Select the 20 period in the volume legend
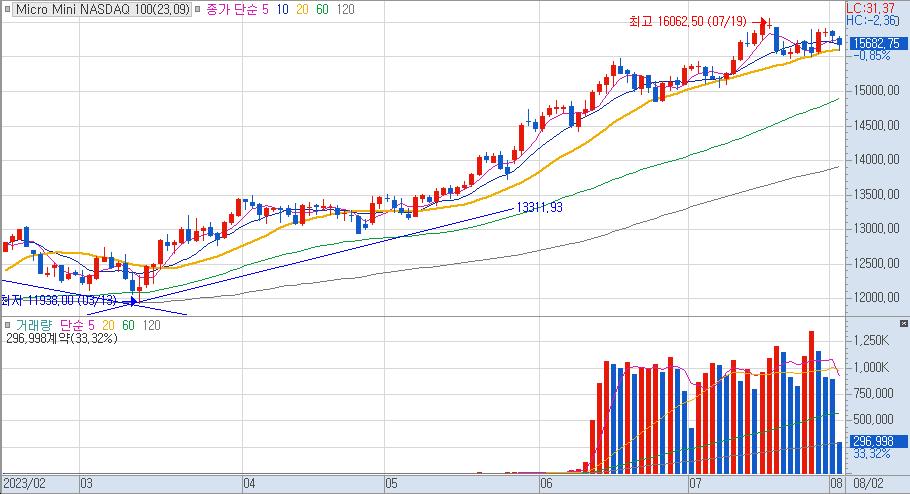The width and height of the screenshot is (910, 494). click(x=109, y=325)
